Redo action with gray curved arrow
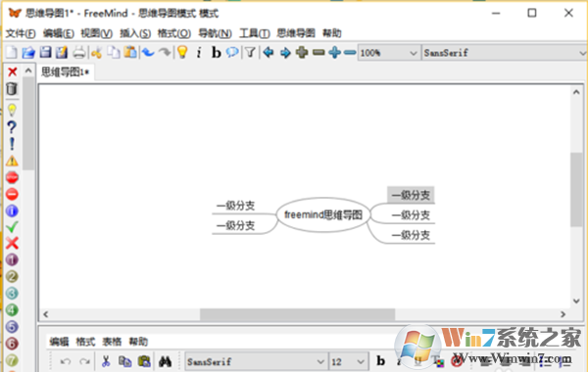The height and width of the screenshot is (372, 588). (165, 53)
